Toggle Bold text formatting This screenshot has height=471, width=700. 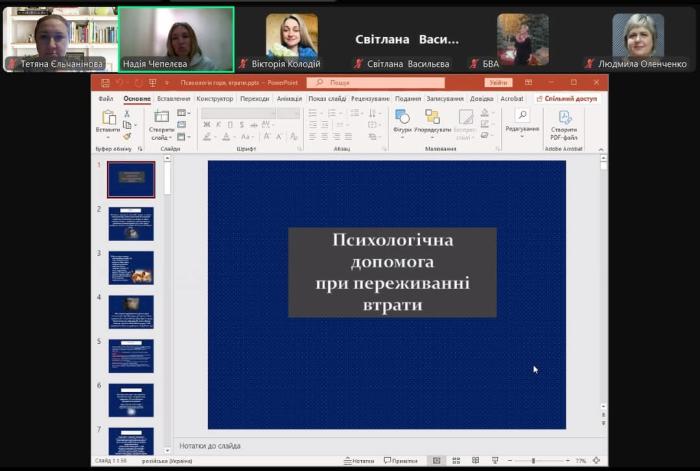pyautogui.click(x=206, y=125)
